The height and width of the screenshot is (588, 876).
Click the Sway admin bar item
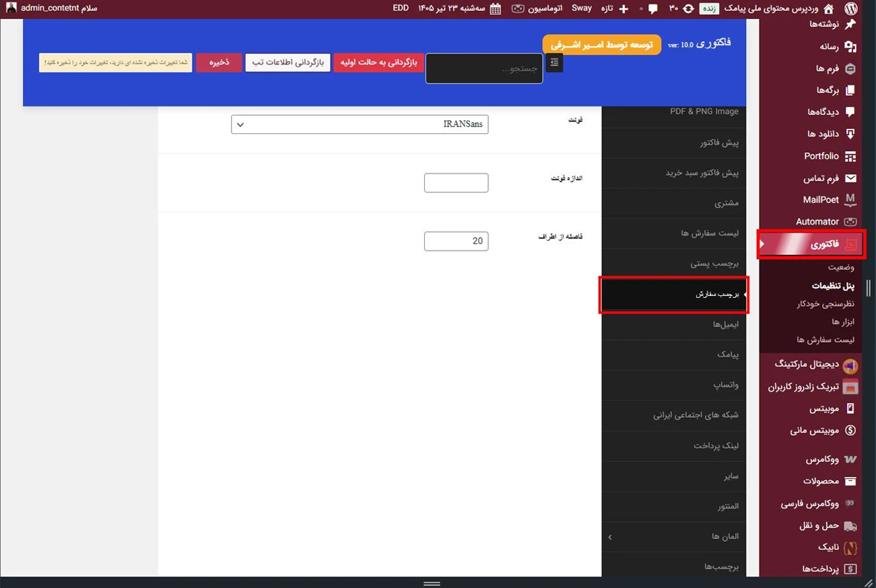point(581,8)
